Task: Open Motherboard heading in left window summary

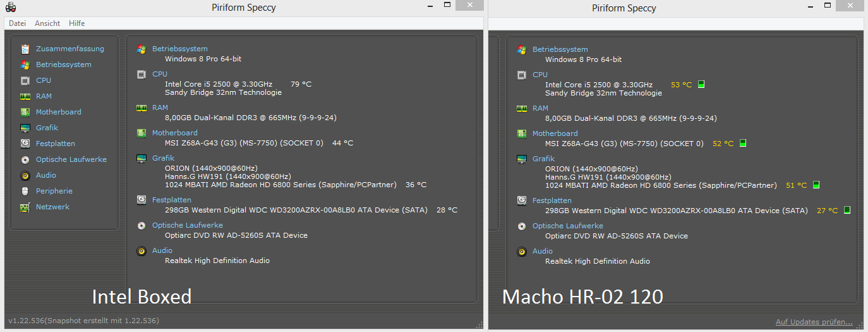Action: (175, 133)
